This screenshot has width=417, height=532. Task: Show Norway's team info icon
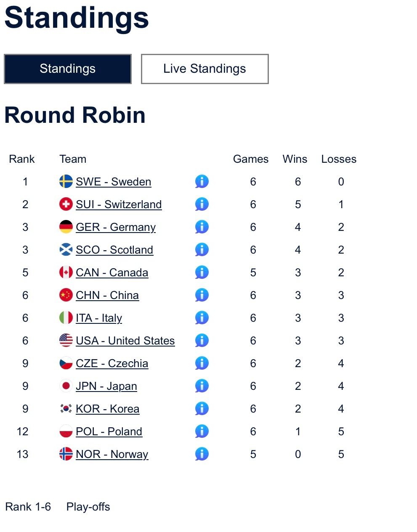pyautogui.click(x=202, y=454)
